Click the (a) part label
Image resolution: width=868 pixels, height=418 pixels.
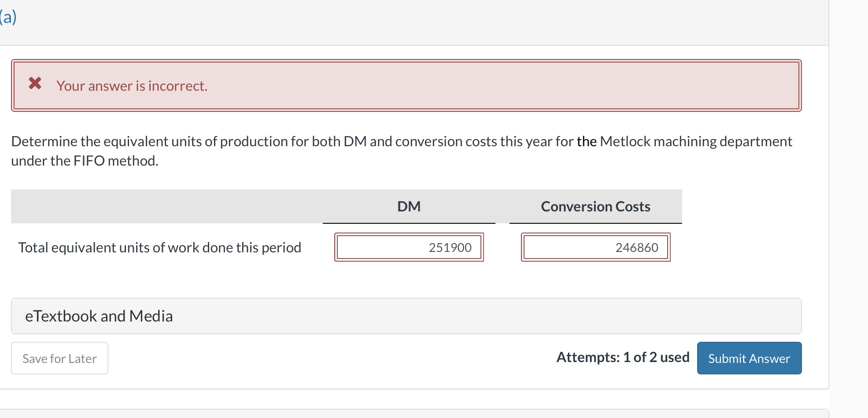8,18
